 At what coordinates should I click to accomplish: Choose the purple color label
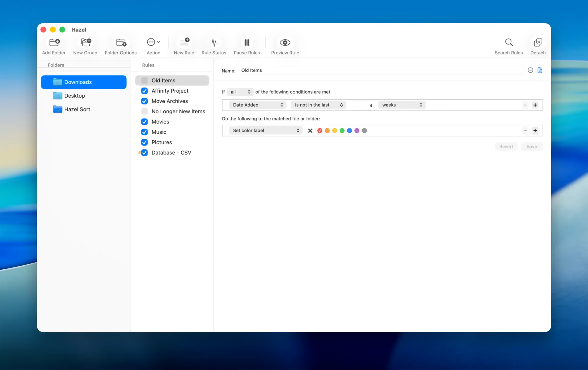tap(357, 131)
